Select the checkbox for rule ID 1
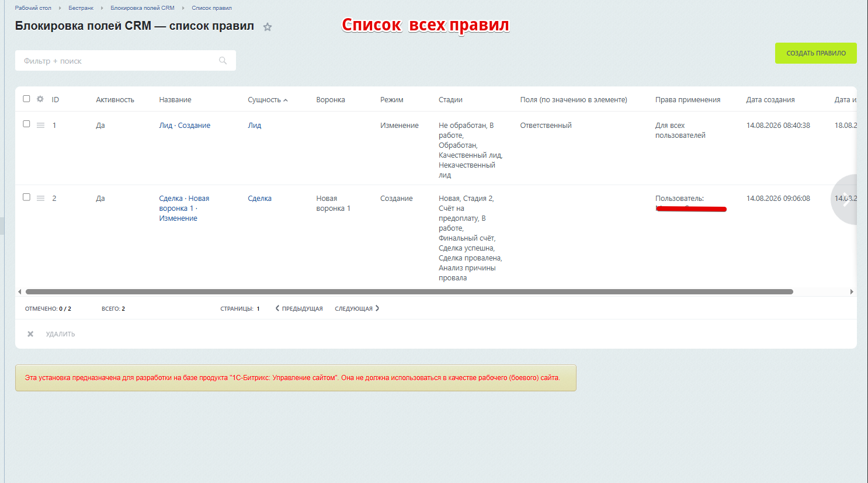 tap(26, 124)
